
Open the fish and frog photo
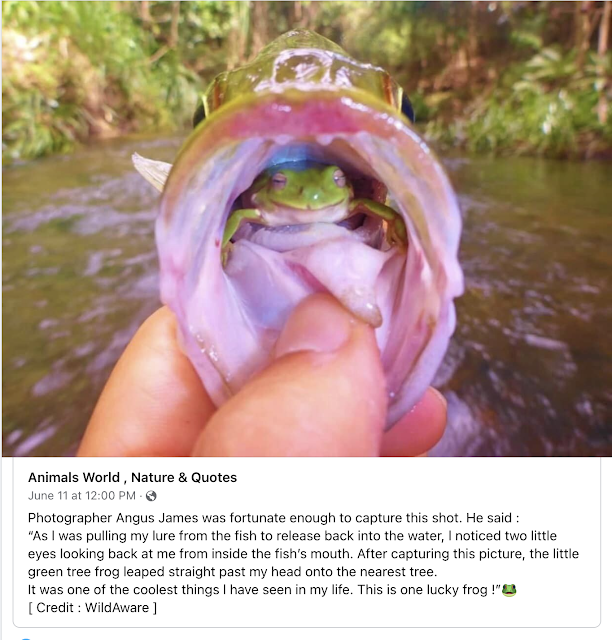(x=306, y=229)
